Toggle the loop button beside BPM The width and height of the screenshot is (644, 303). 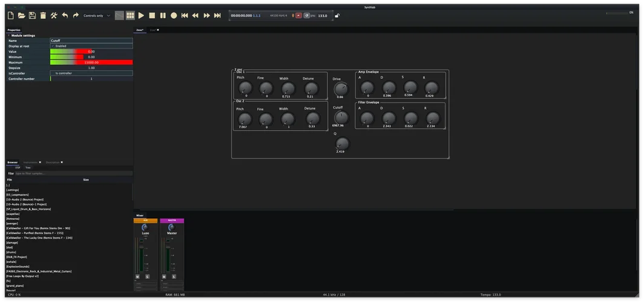(306, 16)
